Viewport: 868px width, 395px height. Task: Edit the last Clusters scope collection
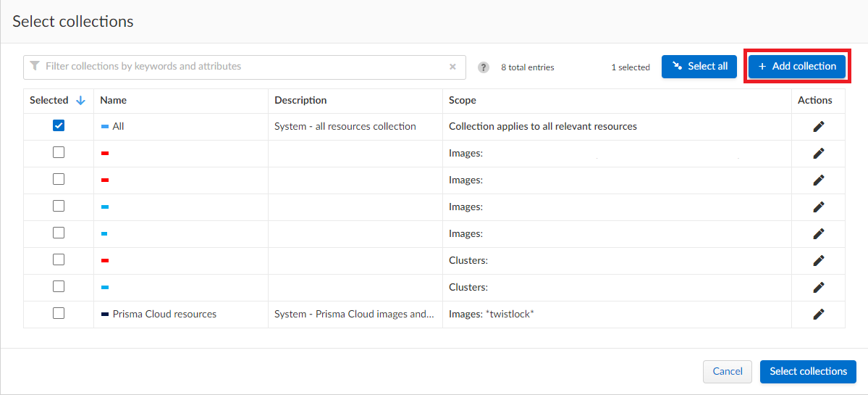pos(819,288)
